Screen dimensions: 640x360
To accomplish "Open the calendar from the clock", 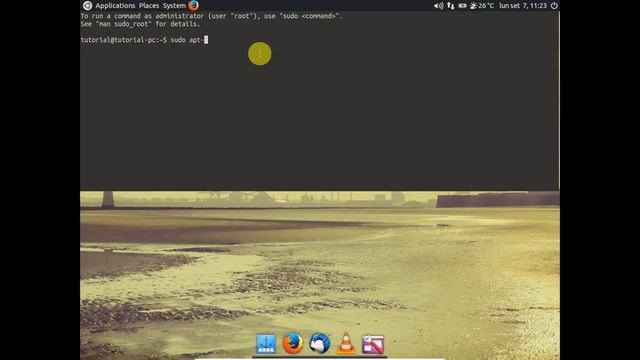I will coord(523,6).
